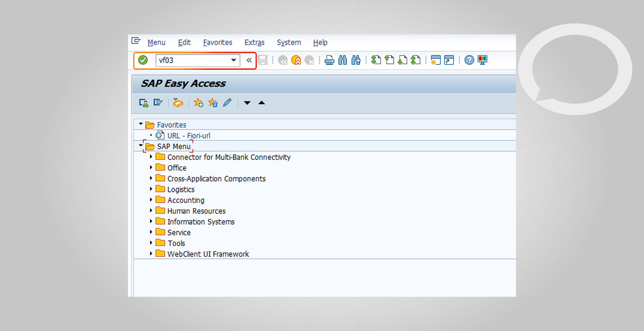Expand the Human Resources folder arrow
This screenshot has width=644, height=331.
coord(151,210)
